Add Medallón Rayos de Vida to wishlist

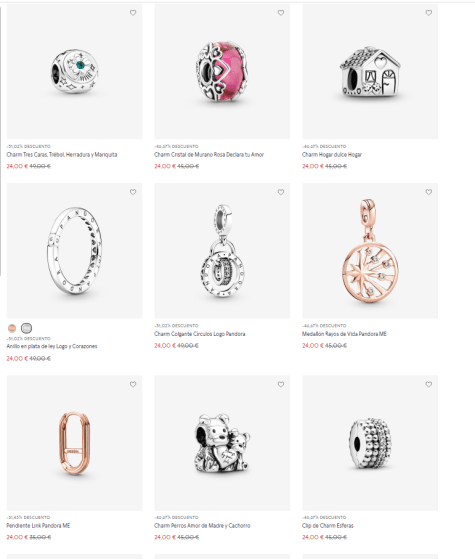pyautogui.click(x=429, y=192)
